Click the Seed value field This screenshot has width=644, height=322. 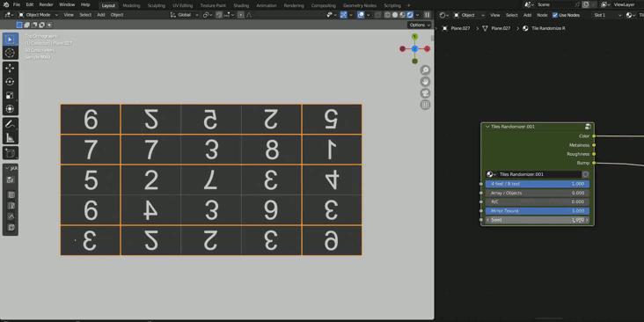(x=538, y=220)
